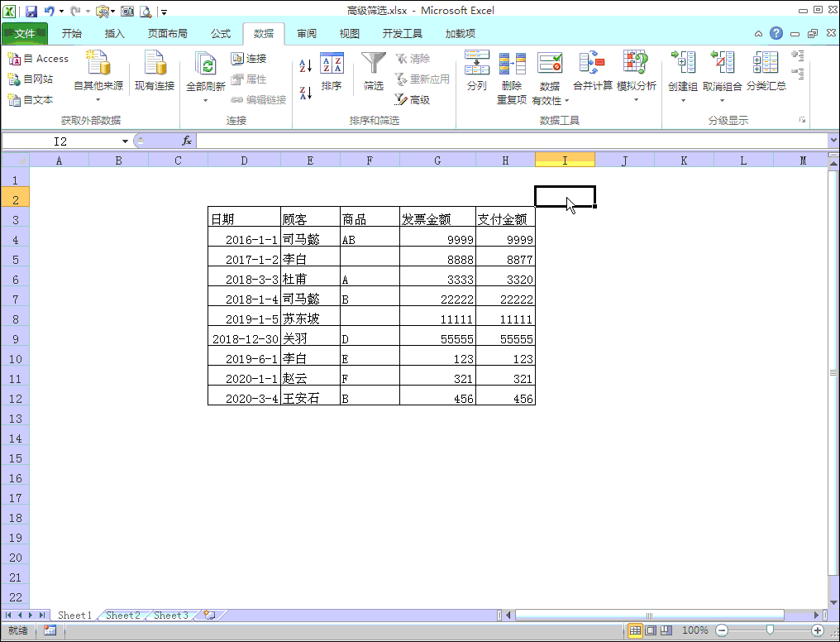Click the sort descending Z-A icon
840x642 pixels.
pos(305,93)
